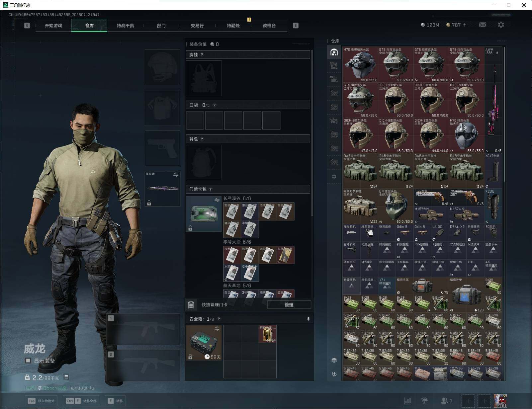Screen dimensions: 532x409
Task: Open the friends icon showing 3
Action: tap(446, 401)
